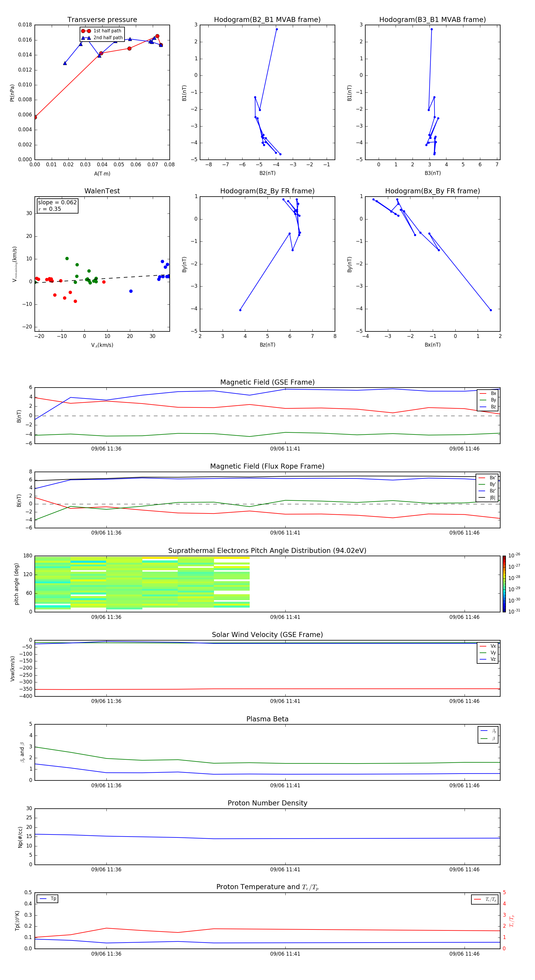Click the pitch angle color bar scale
The image size is (535, 980).
point(504,584)
